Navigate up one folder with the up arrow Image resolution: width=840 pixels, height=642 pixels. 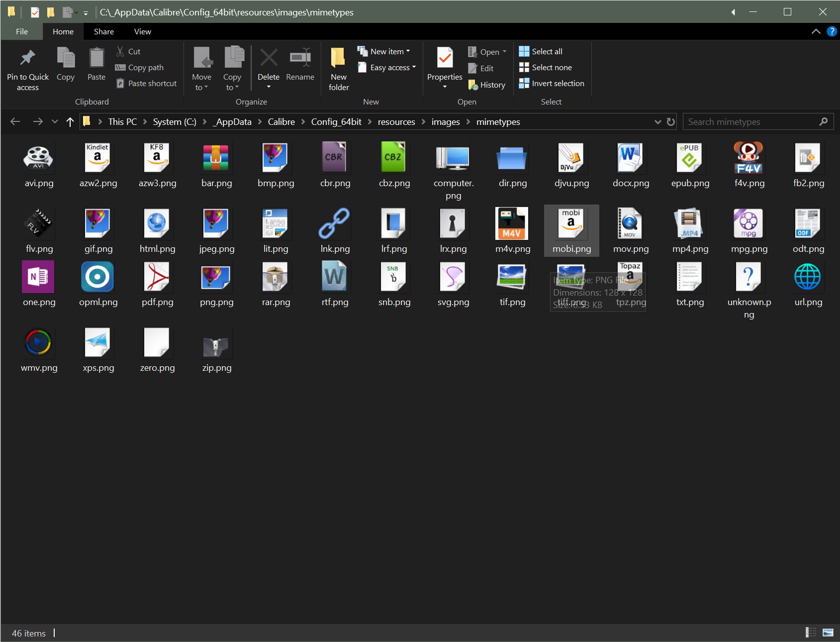tap(70, 122)
